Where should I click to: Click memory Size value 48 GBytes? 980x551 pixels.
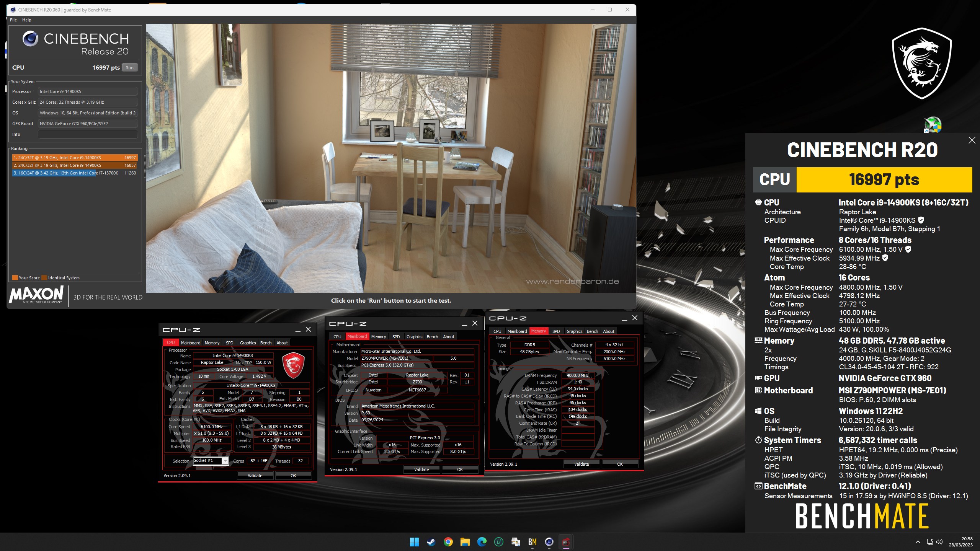pyautogui.click(x=529, y=352)
